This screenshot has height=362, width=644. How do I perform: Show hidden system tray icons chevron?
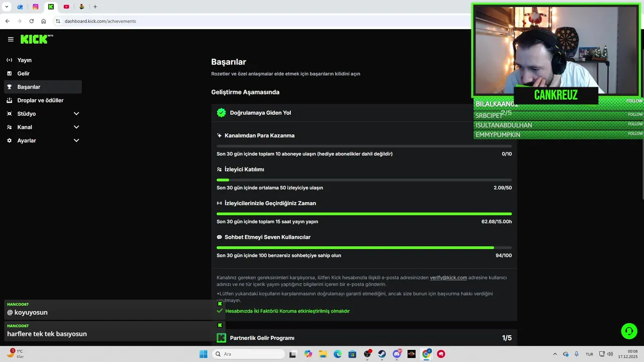click(555, 354)
